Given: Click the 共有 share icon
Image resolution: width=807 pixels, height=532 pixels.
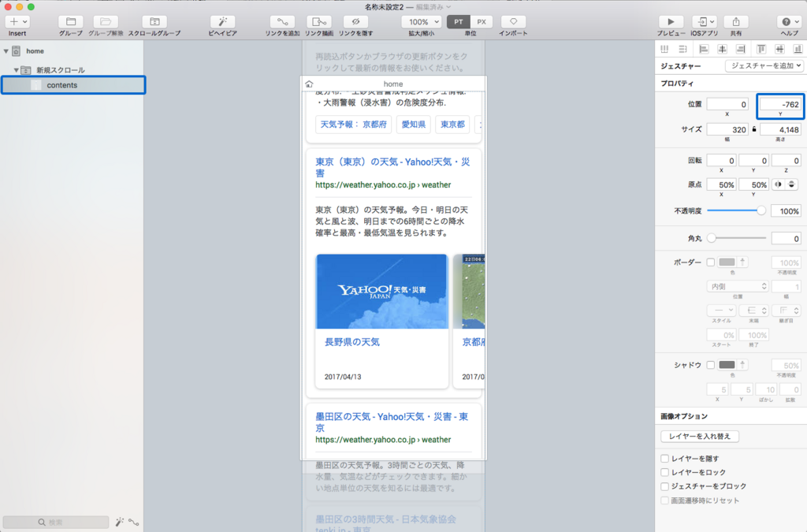Looking at the screenshot, I should point(736,21).
